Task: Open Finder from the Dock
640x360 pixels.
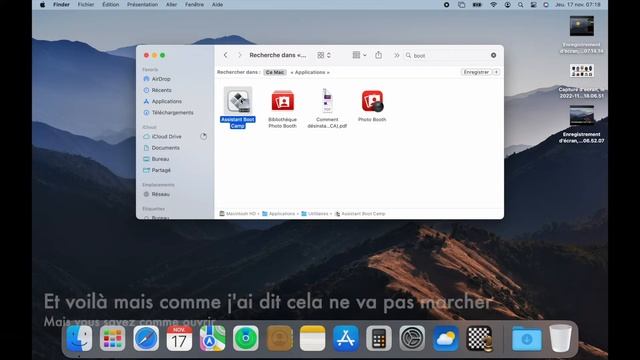Action: point(79,338)
